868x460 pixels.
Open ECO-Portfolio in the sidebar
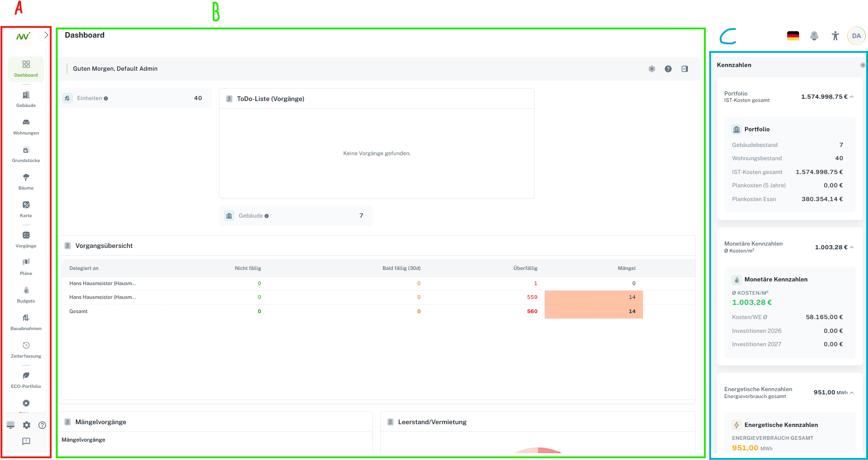tap(26, 380)
